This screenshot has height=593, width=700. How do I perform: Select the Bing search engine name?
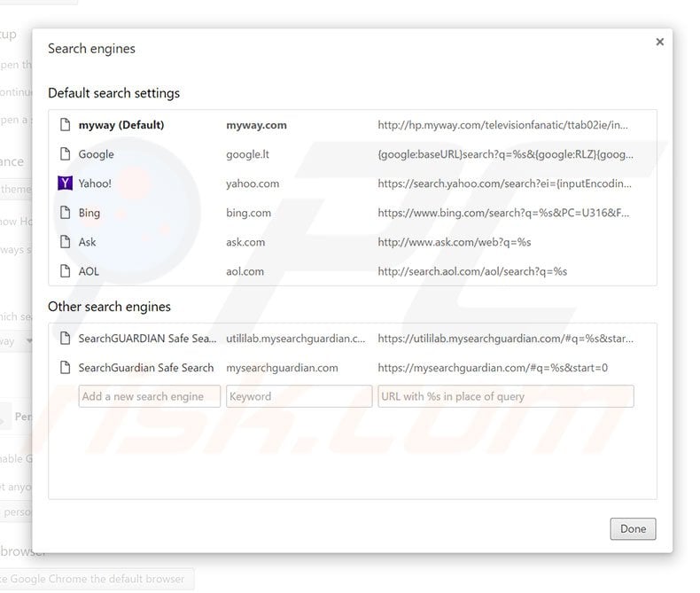point(89,213)
